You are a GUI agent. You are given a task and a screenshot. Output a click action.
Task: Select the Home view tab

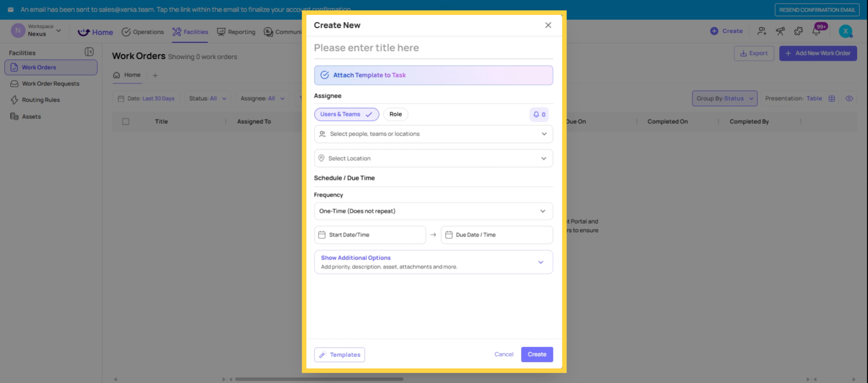127,75
